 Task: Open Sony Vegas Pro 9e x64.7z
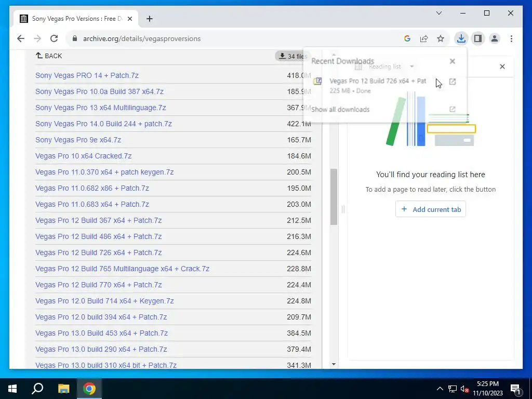pyautogui.click(x=78, y=140)
